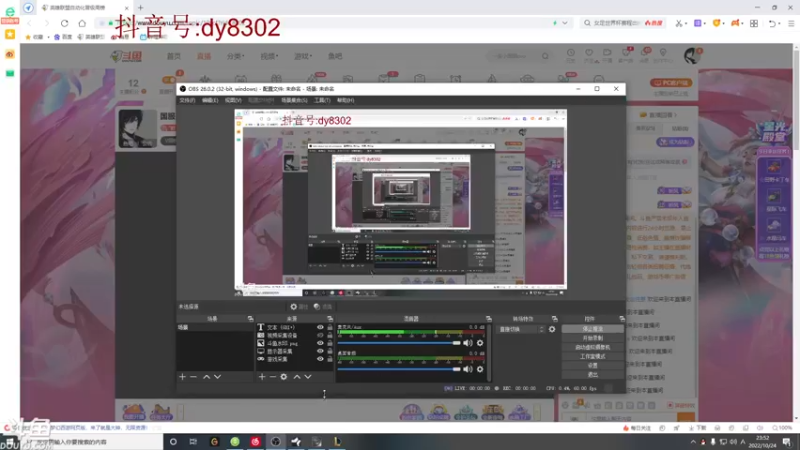Select the scene entry in OBS scenes list
Image resolution: width=800 pixels, height=450 pixels.
coord(215,327)
